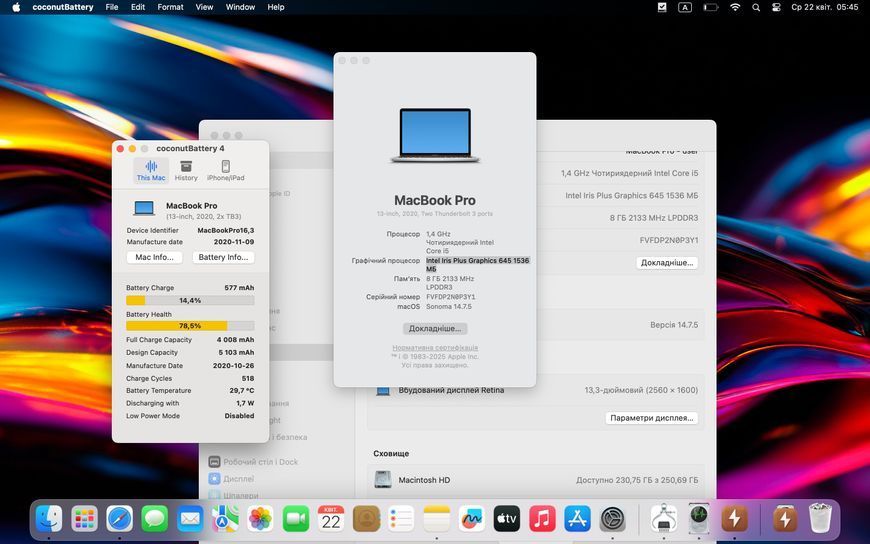Click the Charge Cycles value 518
The height and width of the screenshot is (544, 870).
(248, 379)
